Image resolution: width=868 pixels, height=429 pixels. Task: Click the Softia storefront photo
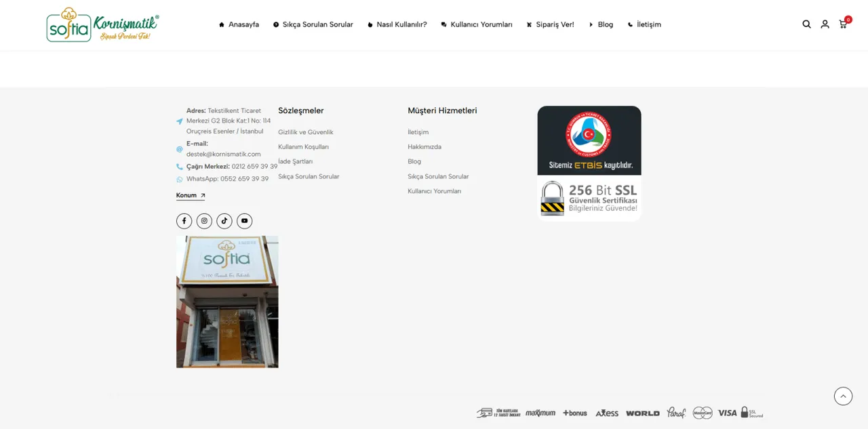click(x=227, y=302)
